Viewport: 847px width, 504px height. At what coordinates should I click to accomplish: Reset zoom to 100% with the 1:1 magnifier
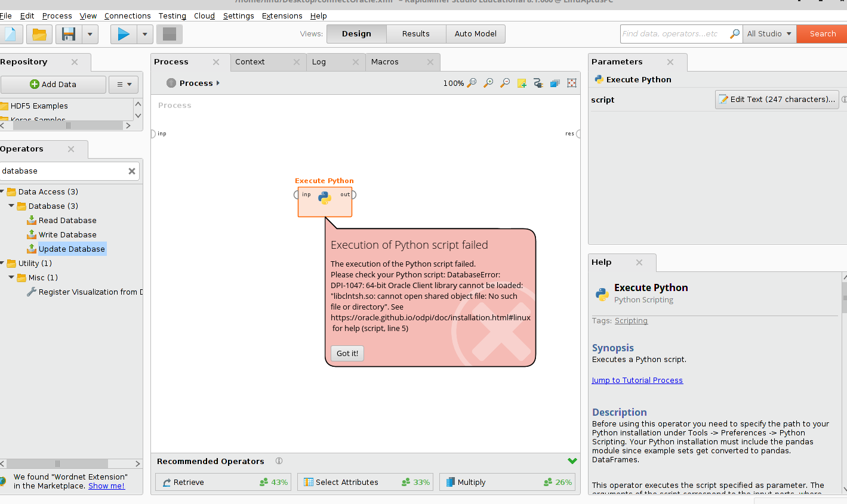point(472,83)
